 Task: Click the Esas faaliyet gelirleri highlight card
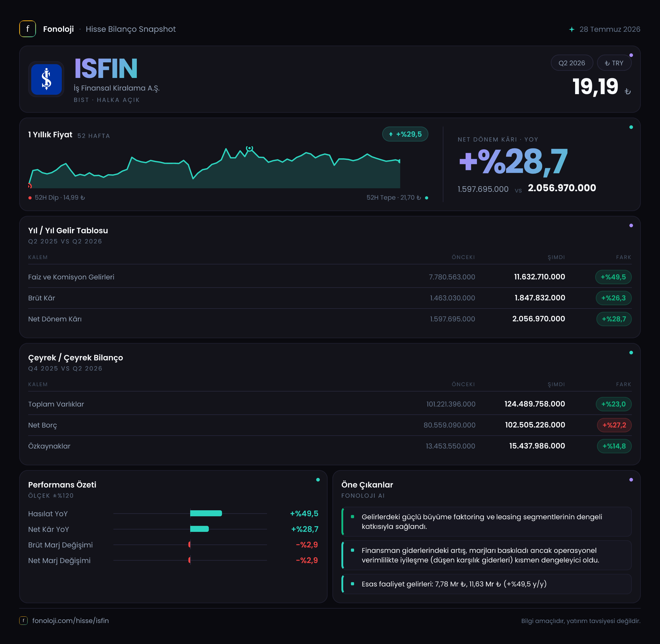pos(486,584)
